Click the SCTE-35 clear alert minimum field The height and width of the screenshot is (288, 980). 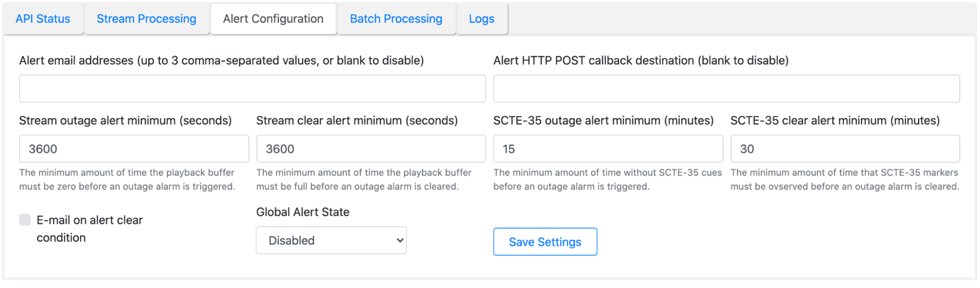(845, 149)
